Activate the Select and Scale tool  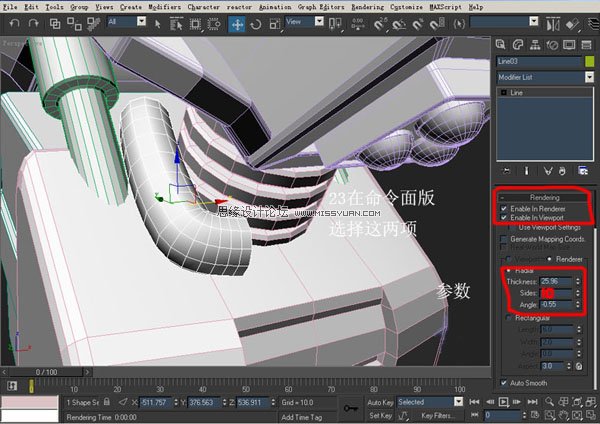click(x=275, y=24)
